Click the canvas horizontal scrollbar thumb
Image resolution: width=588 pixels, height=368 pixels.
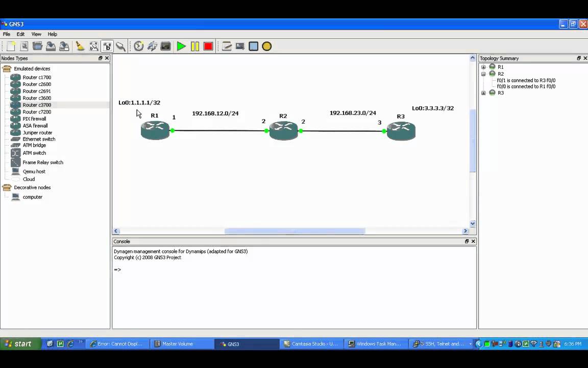click(x=295, y=231)
